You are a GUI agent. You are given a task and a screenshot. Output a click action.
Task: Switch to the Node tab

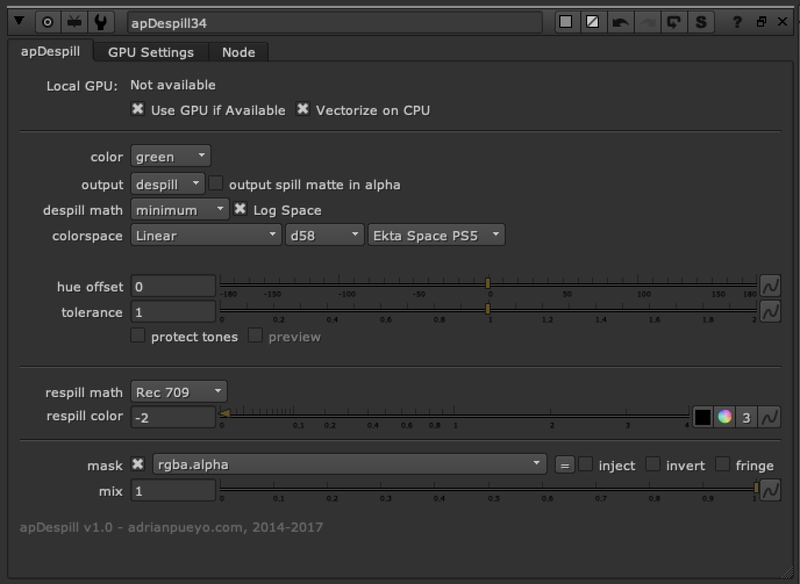tap(238, 52)
